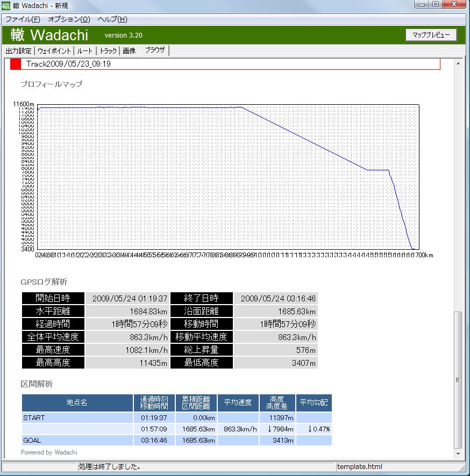Click the START row in 区間解析 table
Viewport: 470px width, 476px height.
(77, 417)
